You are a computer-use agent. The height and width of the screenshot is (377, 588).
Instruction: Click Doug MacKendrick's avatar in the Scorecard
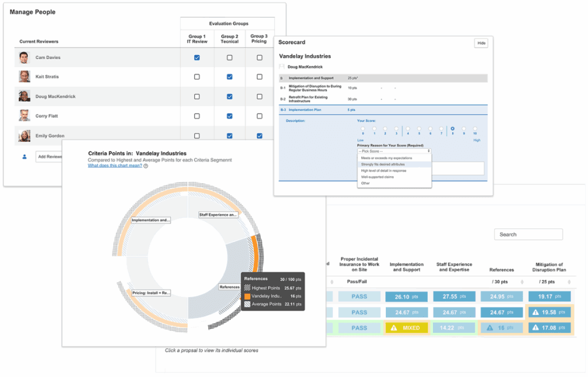pos(282,67)
